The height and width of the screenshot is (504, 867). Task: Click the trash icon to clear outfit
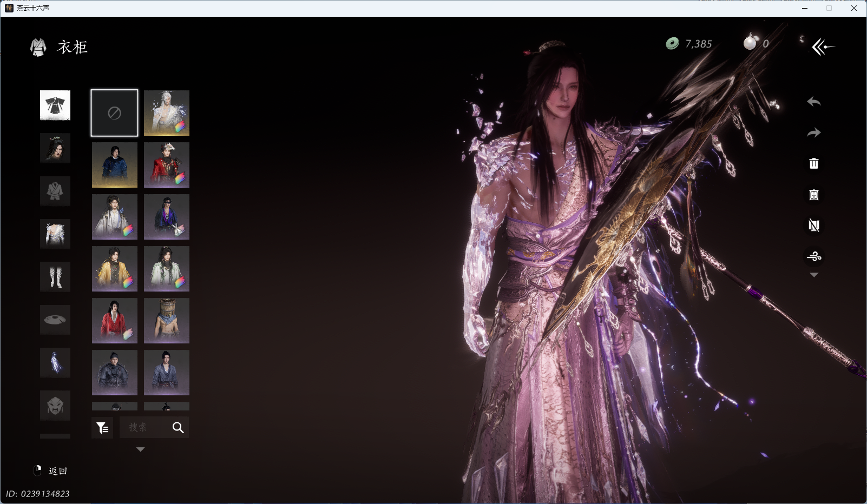813,163
